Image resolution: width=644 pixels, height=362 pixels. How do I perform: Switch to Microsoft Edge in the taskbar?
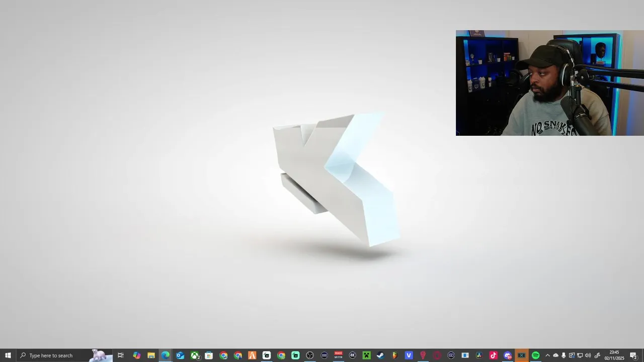(166, 355)
